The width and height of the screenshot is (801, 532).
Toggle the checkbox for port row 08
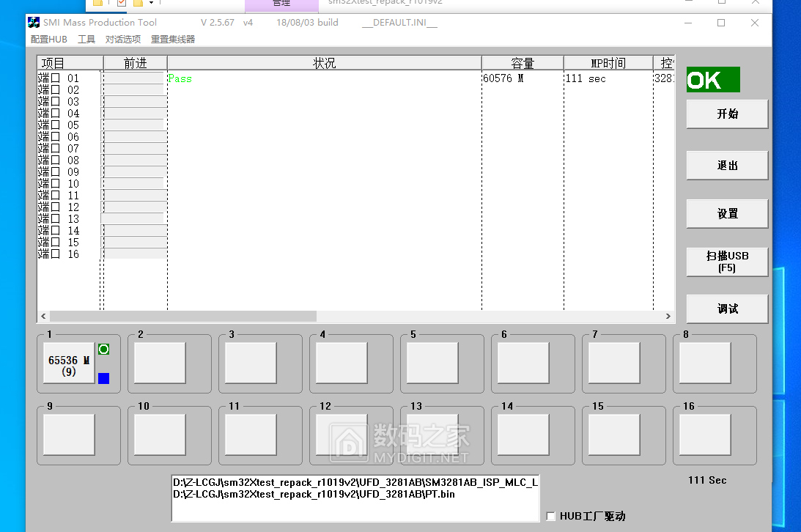pos(55,160)
